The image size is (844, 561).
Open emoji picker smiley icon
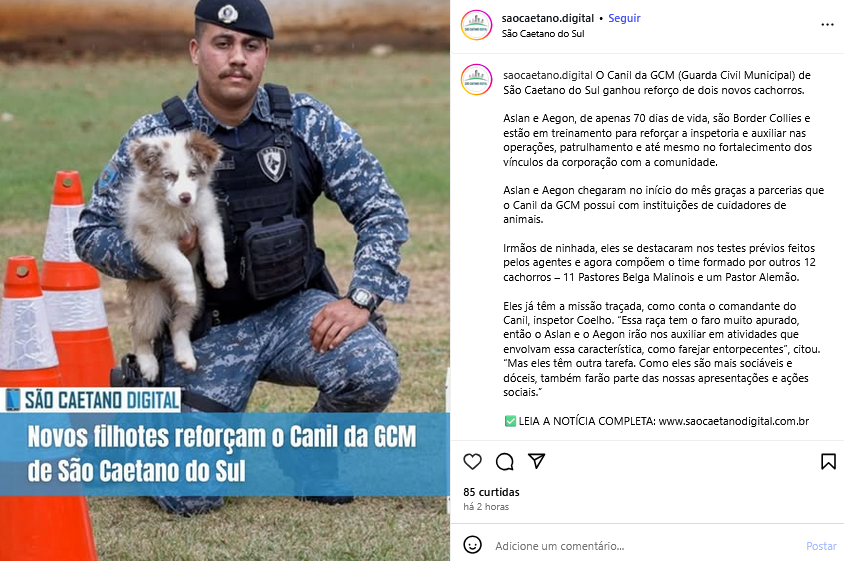[472, 545]
